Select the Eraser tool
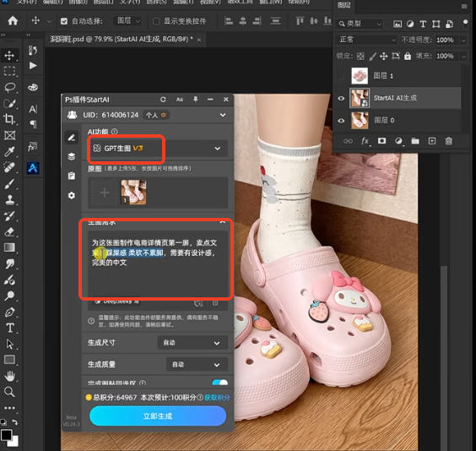The width and height of the screenshot is (476, 451). click(x=9, y=231)
